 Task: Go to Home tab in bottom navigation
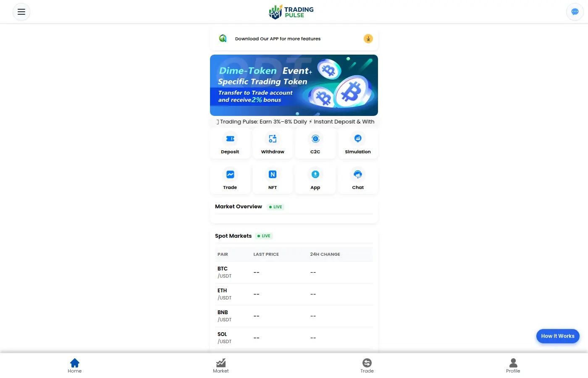tap(75, 365)
